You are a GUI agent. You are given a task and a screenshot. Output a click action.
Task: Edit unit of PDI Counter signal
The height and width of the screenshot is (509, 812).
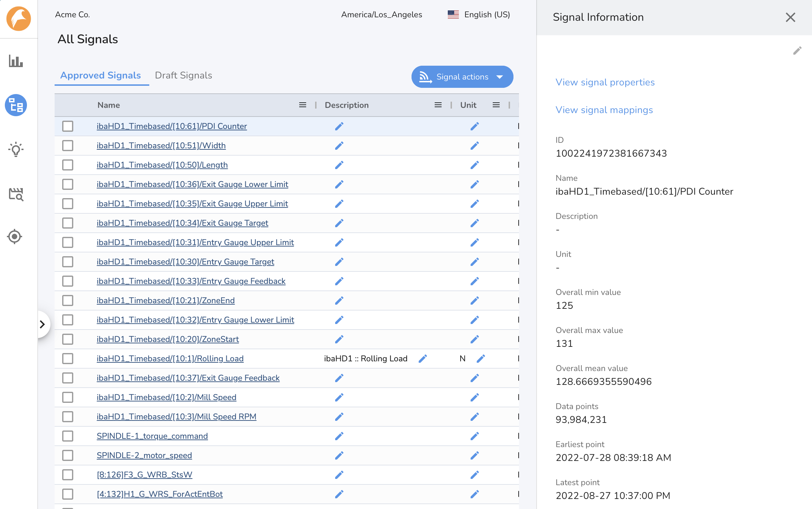tap(475, 126)
